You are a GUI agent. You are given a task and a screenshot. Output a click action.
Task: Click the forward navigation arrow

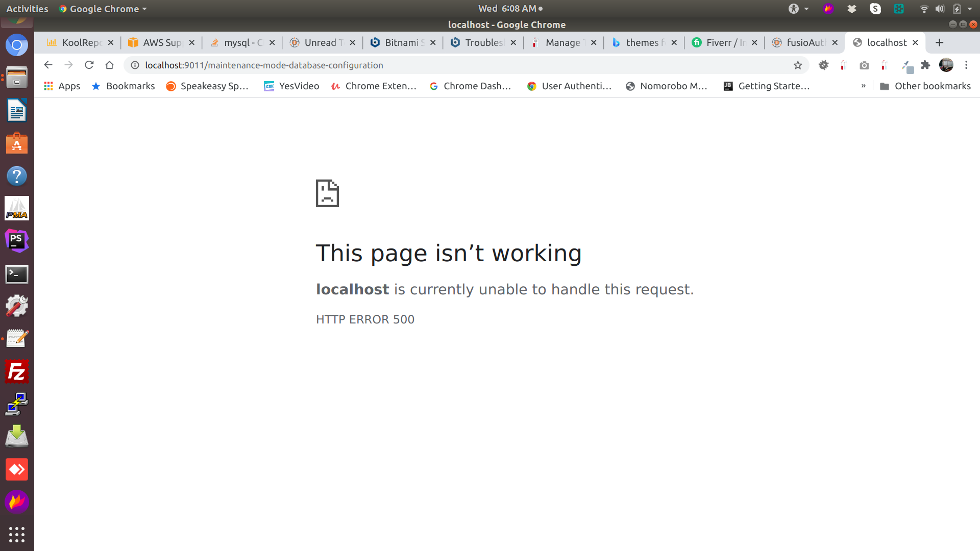[x=68, y=65]
